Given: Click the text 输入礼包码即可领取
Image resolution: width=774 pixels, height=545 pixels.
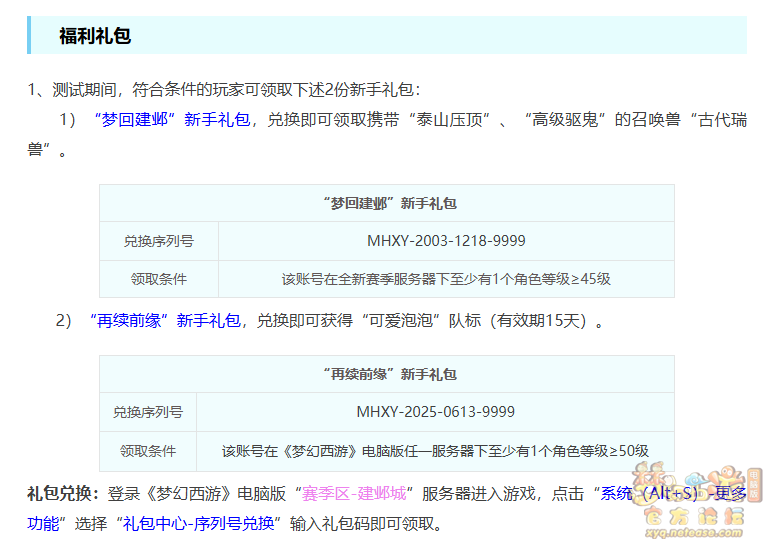Looking at the screenshot, I should [366, 523].
